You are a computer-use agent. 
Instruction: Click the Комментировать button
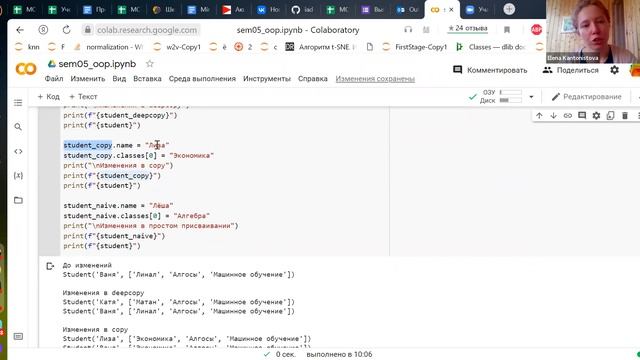490,70
